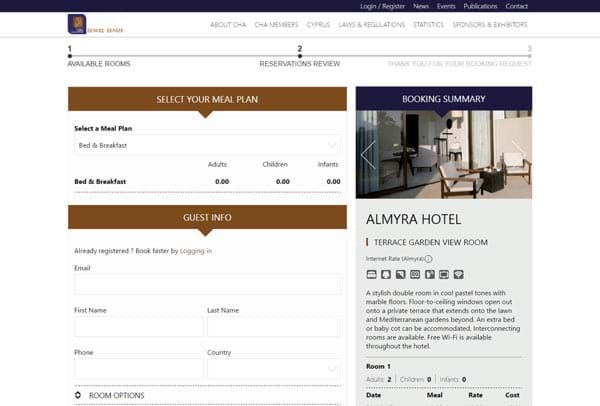The width and height of the screenshot is (600, 406).
Task: Open the Internet Rate info icon
Action: pyautogui.click(x=429, y=259)
